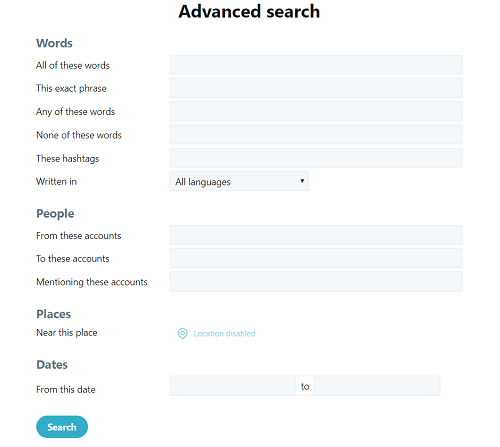Click into Any of these words field
500x447 pixels.
(x=316, y=111)
